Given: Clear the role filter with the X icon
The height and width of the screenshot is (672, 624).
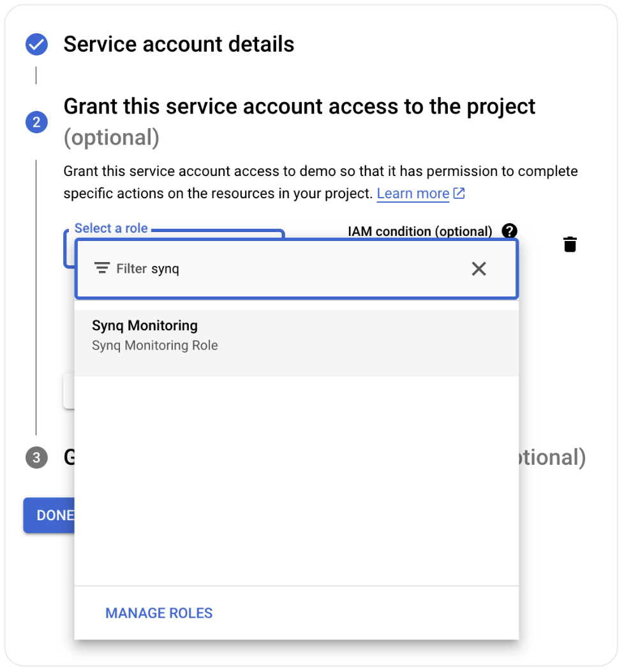Looking at the screenshot, I should (x=479, y=268).
